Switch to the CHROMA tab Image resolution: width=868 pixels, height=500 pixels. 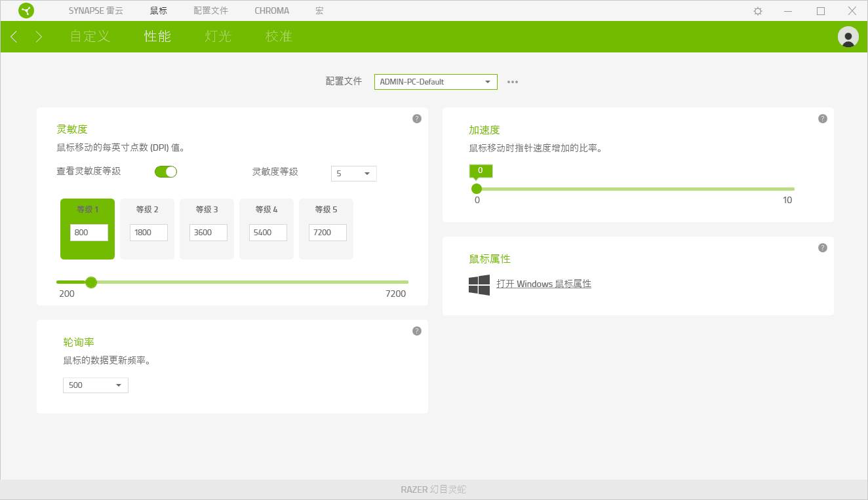(x=271, y=10)
